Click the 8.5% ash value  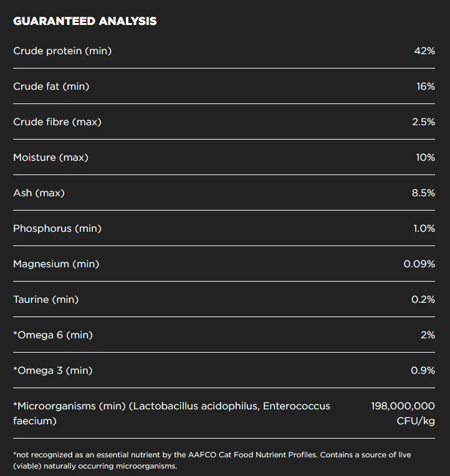[423, 193]
